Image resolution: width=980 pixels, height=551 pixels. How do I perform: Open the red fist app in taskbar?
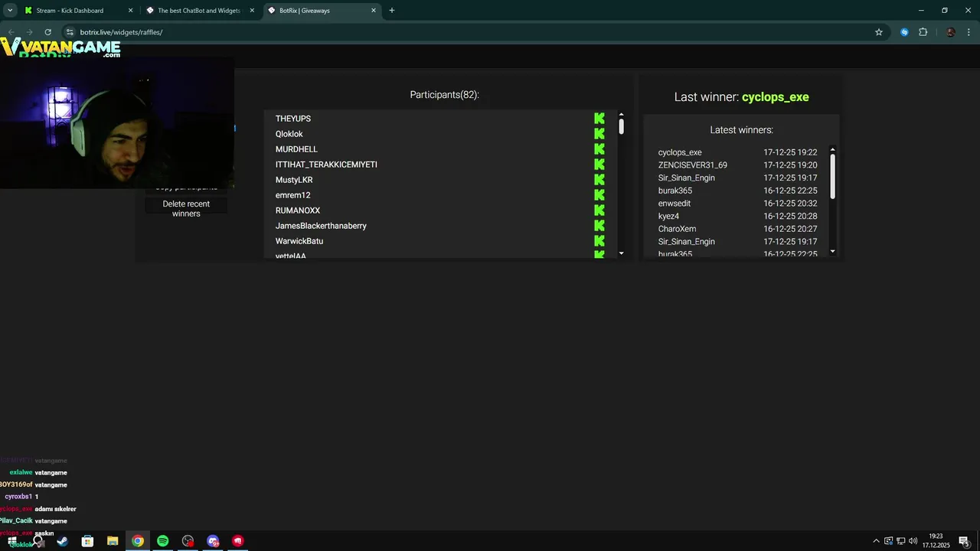coord(238,541)
